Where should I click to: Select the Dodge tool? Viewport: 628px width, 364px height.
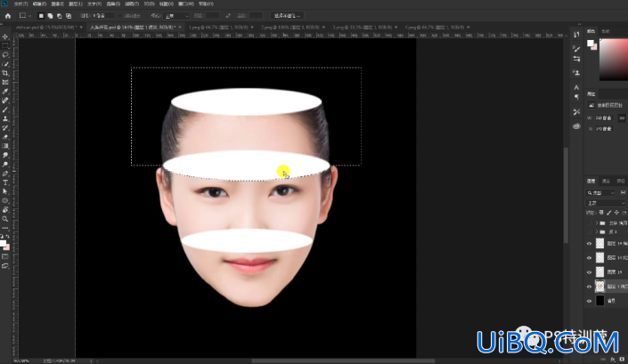pos(5,165)
